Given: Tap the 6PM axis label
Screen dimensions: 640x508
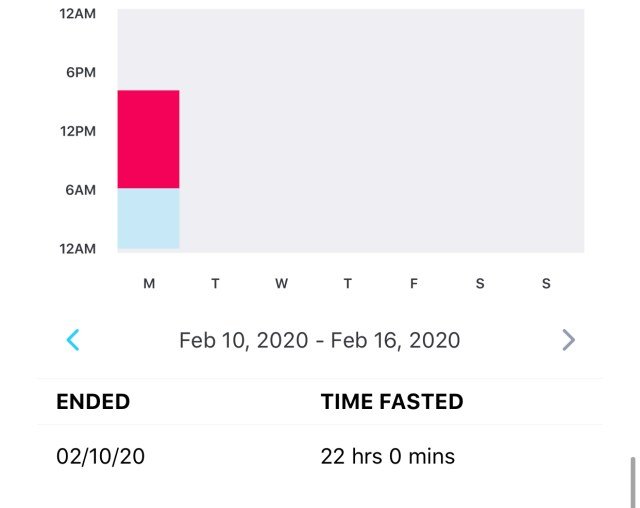Looking at the screenshot, I should point(81,73).
